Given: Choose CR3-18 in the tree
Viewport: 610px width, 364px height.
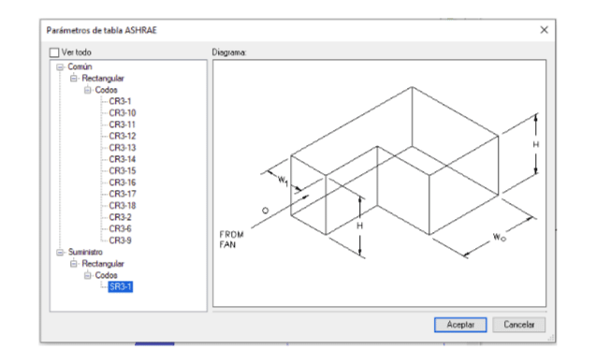Looking at the screenshot, I should point(123,206).
